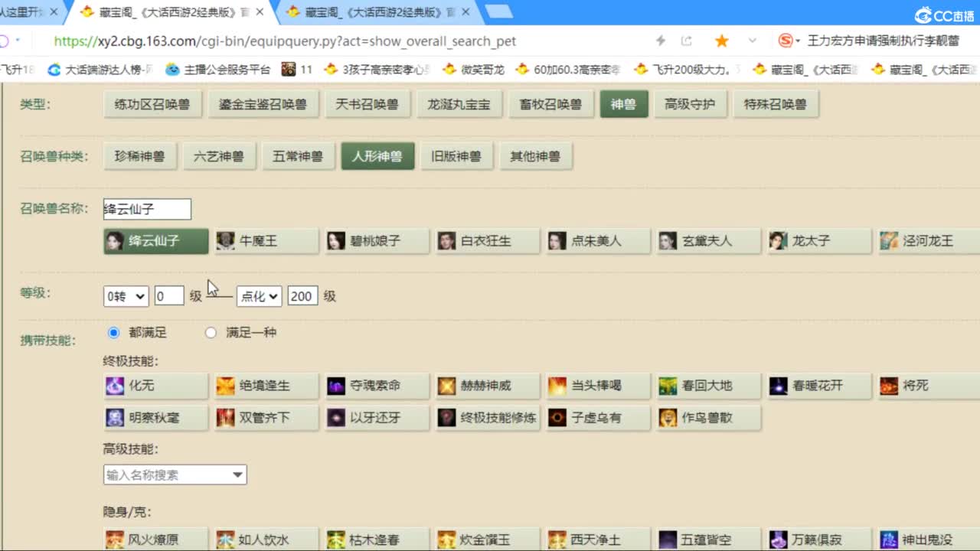Open bookmark 飞升200级大力
Screen dimensions: 980x551
tap(688, 70)
